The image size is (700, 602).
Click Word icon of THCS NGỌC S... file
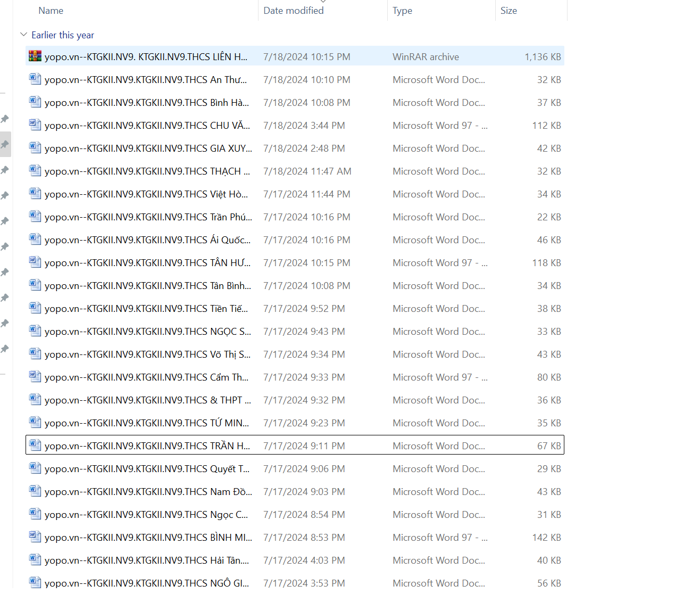pyautogui.click(x=35, y=331)
